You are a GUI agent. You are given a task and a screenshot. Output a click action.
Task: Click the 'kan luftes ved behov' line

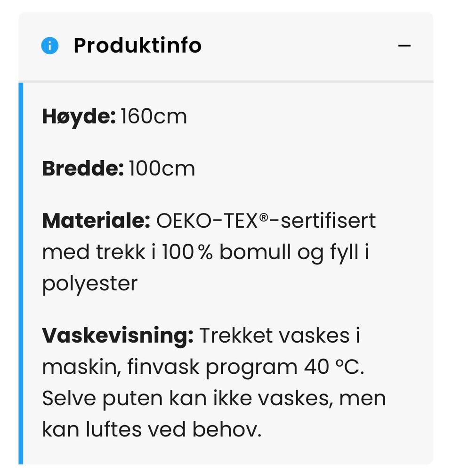[x=152, y=429]
